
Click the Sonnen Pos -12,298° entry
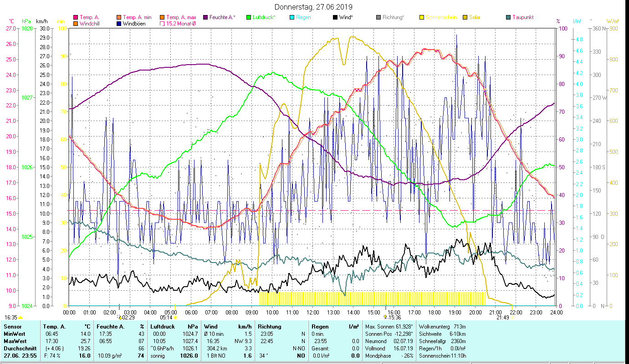click(x=389, y=334)
